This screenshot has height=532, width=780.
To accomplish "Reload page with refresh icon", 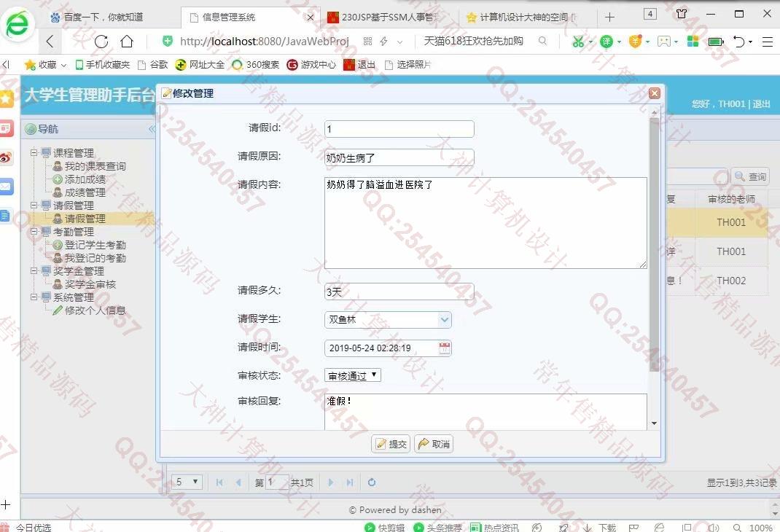I will [101, 42].
